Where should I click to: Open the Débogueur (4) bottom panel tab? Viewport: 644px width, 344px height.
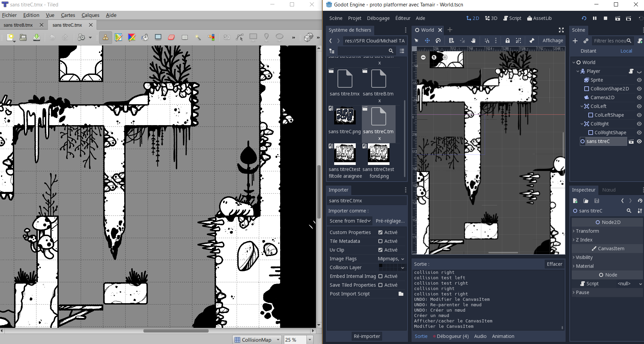point(451,336)
